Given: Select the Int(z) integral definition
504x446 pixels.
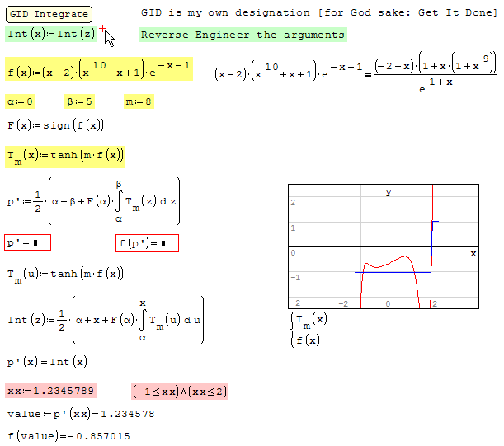Looking at the screenshot, I should pyautogui.click(x=105, y=321).
